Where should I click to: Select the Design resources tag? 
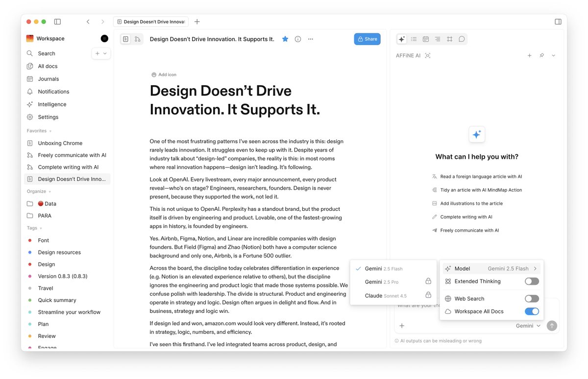click(x=68, y=253)
